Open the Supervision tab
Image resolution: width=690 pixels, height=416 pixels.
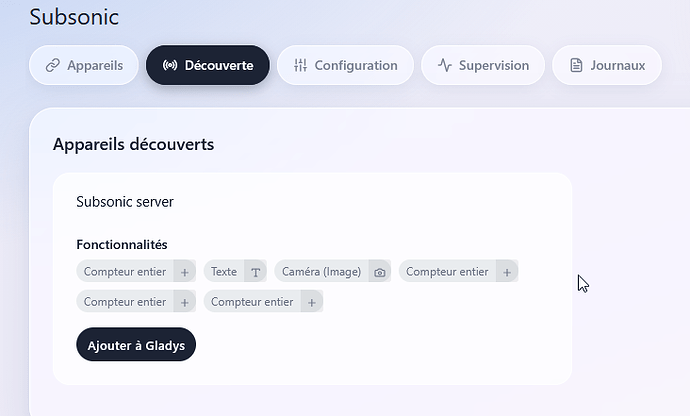[x=483, y=65]
